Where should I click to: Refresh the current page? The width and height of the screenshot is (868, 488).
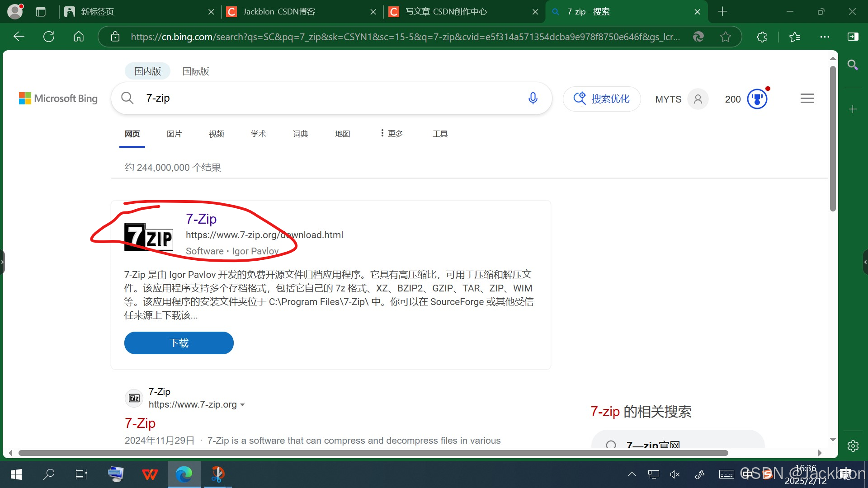pos(49,37)
